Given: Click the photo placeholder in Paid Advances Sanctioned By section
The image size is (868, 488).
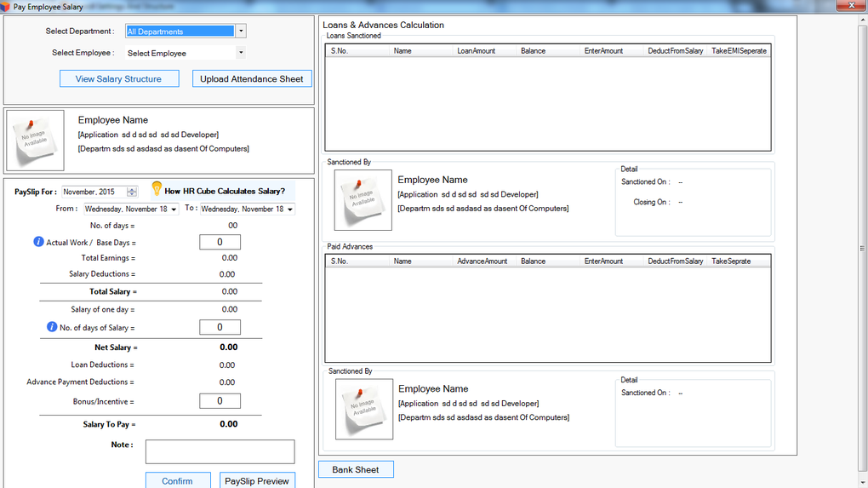Looking at the screenshot, I should pyautogui.click(x=364, y=409).
